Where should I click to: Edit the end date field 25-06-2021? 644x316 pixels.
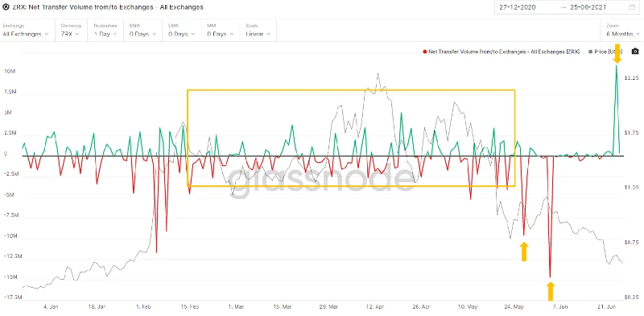[x=588, y=7]
